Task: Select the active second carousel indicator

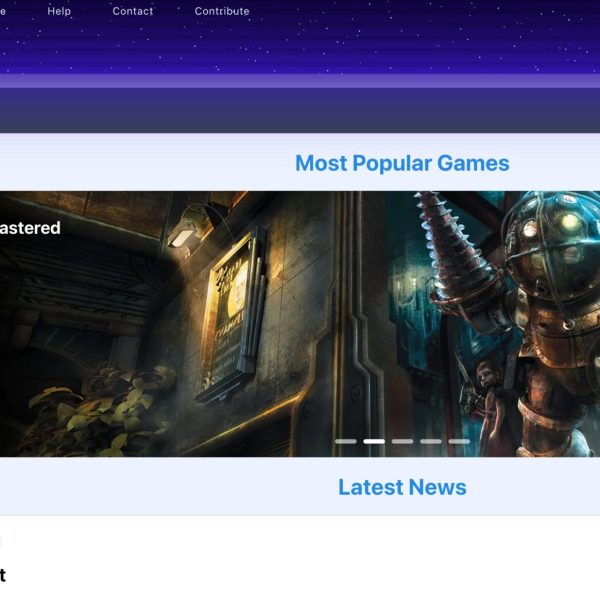Action: [374, 441]
